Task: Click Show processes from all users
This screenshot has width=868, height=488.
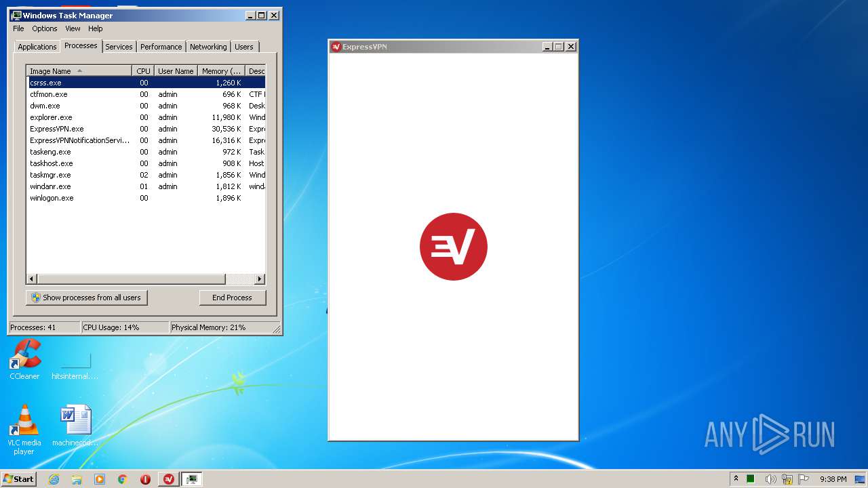Action: tap(86, 298)
